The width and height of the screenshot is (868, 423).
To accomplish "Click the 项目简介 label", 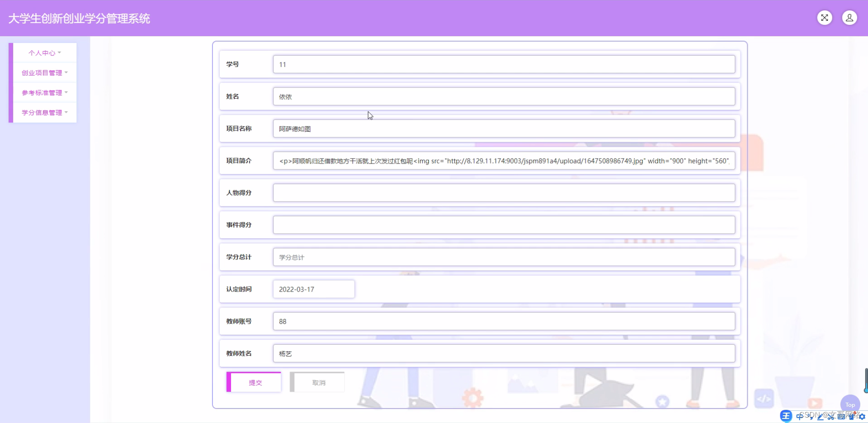I will click(239, 160).
